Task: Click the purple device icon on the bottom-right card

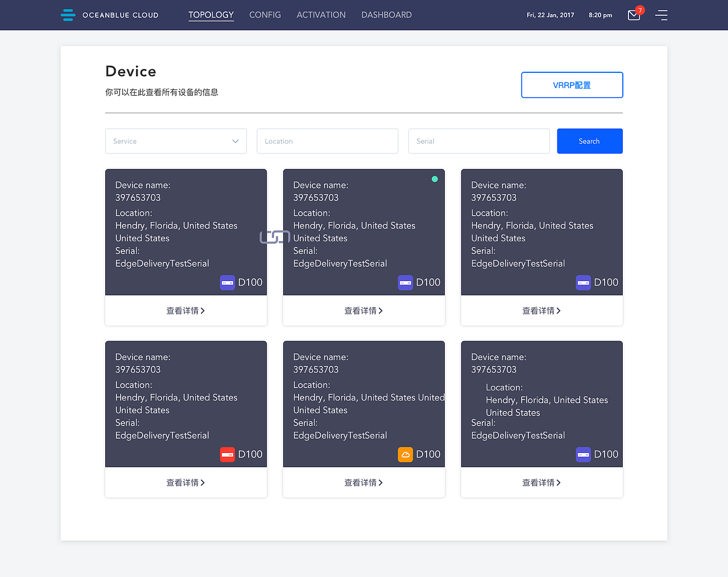Action: (x=584, y=454)
